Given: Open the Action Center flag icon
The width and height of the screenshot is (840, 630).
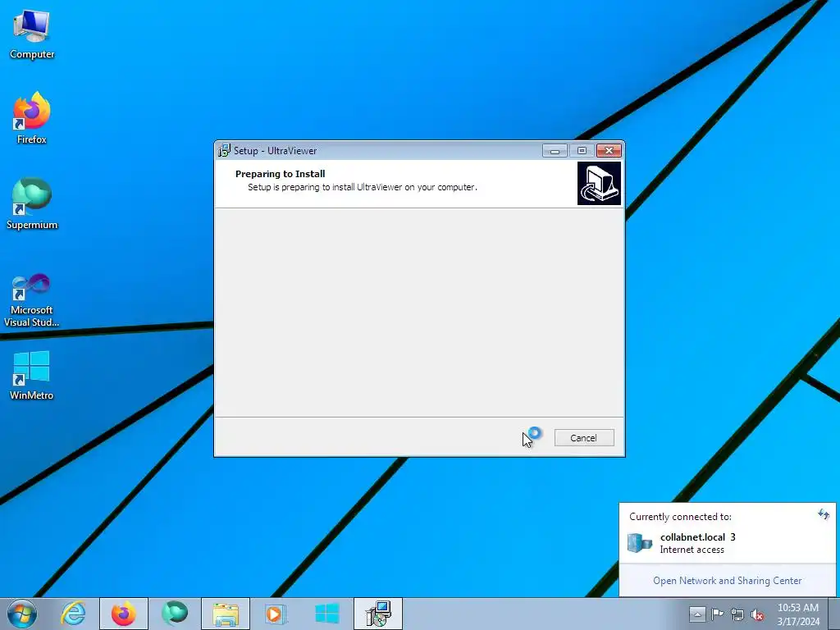Looking at the screenshot, I should pyautogui.click(x=717, y=614).
